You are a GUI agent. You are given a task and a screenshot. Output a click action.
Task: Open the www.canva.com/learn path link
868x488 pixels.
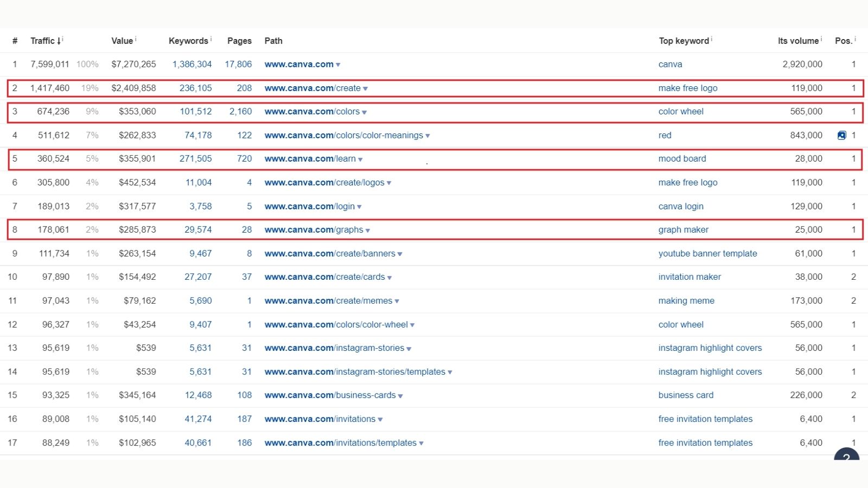pyautogui.click(x=310, y=158)
